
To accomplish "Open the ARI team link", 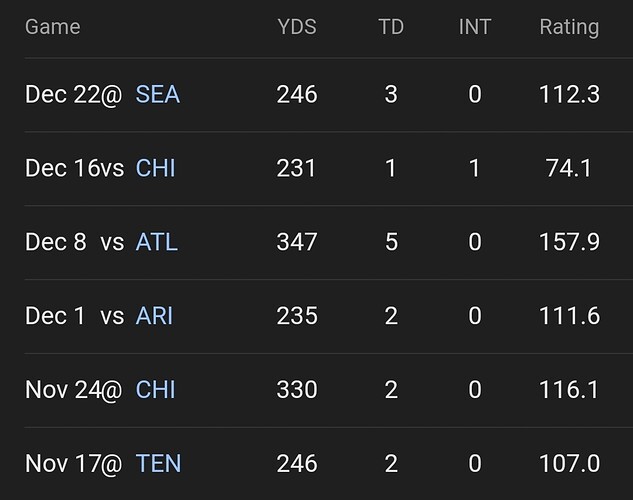I will pos(154,316).
